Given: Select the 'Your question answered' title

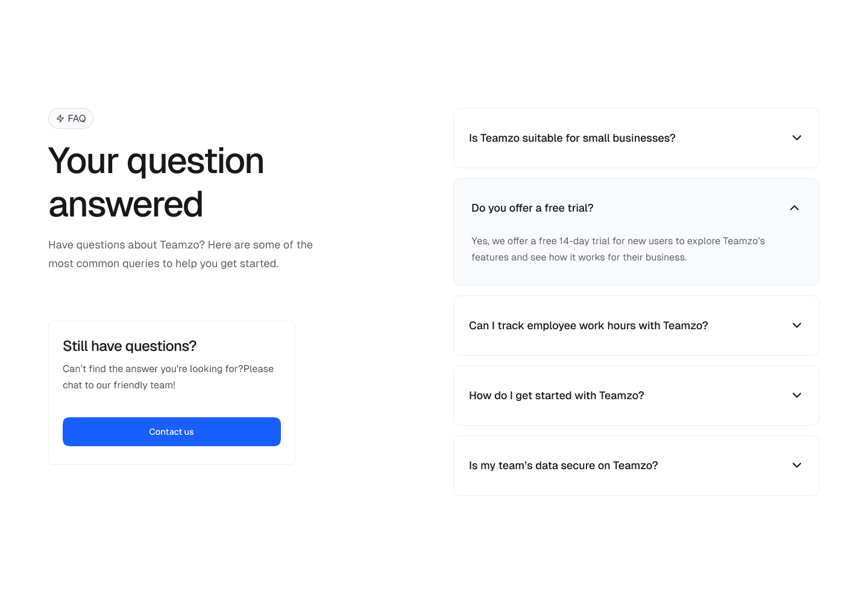Looking at the screenshot, I should coord(156,181).
